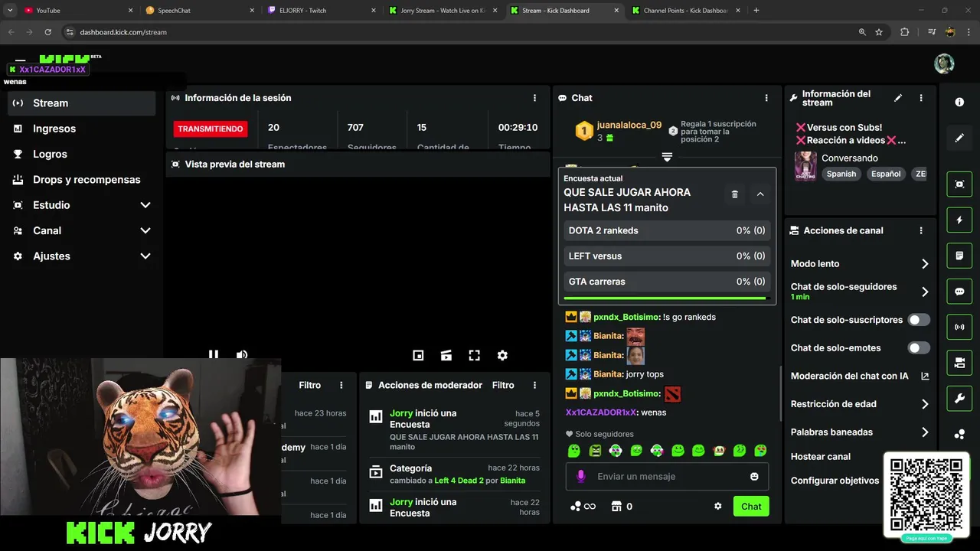Screen dimensions: 980x551
Task: Delete the current poll with trash icon
Action: click(735, 194)
